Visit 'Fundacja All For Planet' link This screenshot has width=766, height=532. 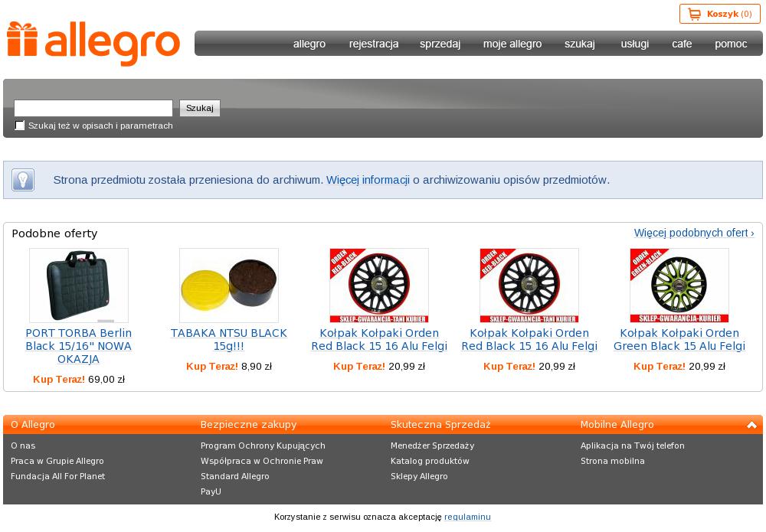(57, 476)
